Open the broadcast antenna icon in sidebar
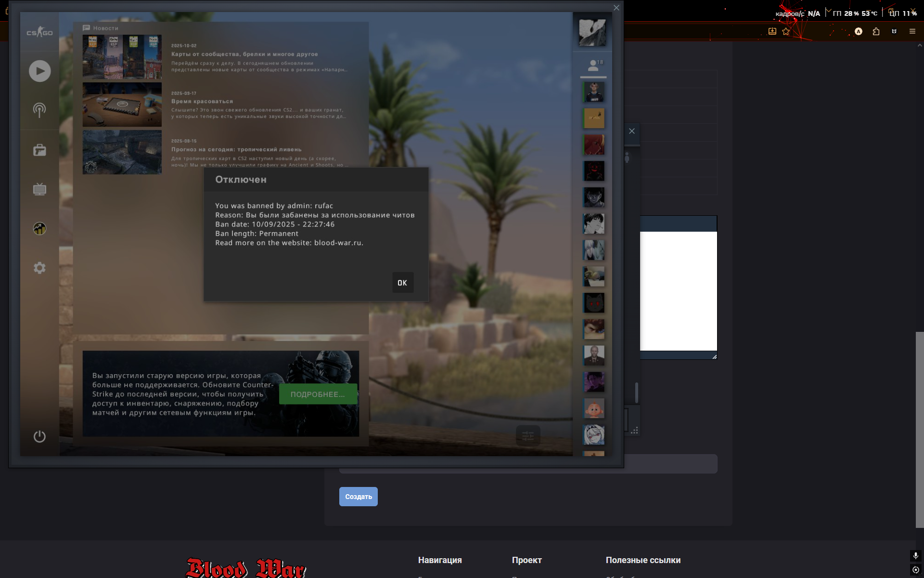This screenshot has width=924, height=578. point(39,110)
